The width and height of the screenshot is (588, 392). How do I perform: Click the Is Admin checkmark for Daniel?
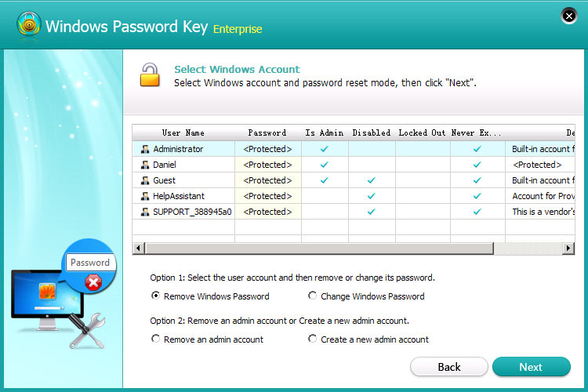coord(325,165)
